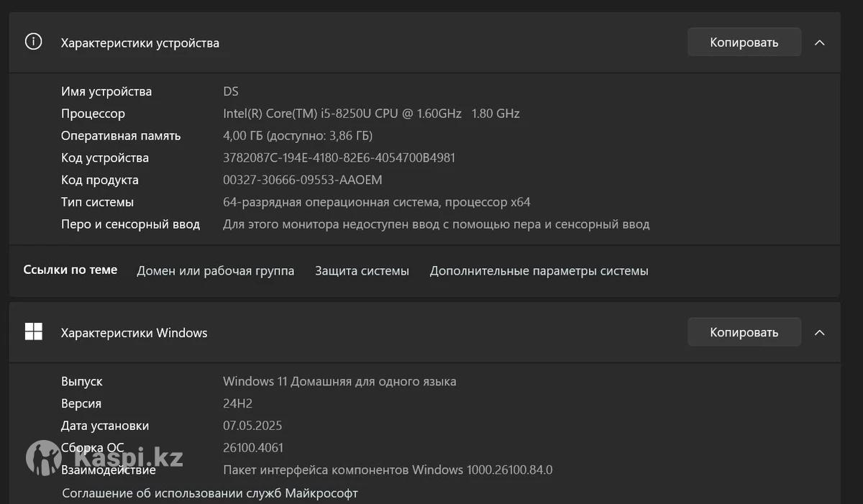863x504 pixels.
Task: Click the Характеристики устройства header title
Action: (140, 43)
